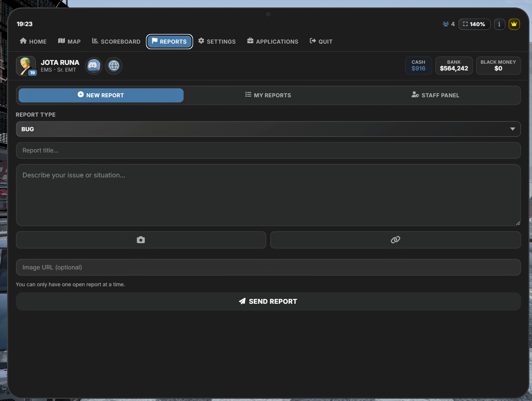Toggle the 140% scale button
Viewport: 532px width, 401px height.
pos(474,24)
